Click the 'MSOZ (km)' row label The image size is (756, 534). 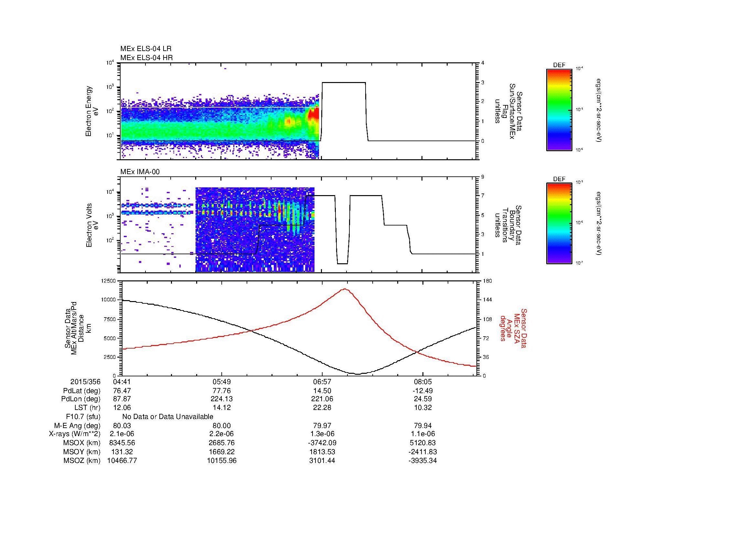[82, 461]
